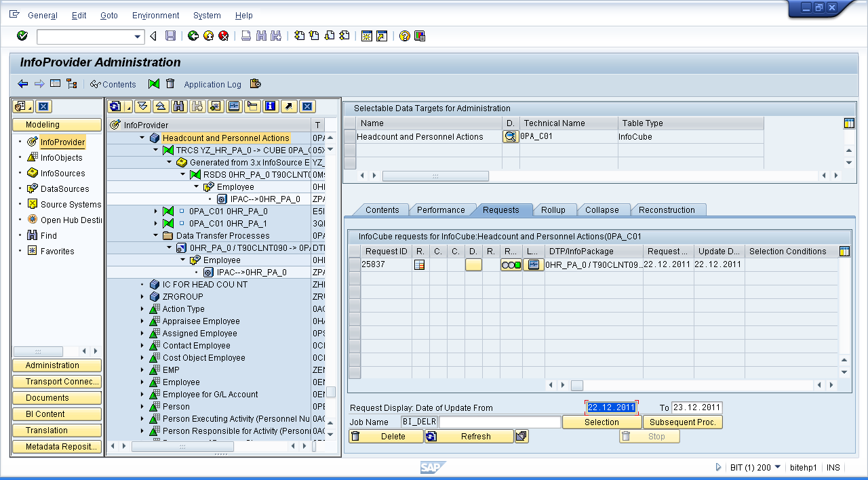This screenshot has width=868, height=480.
Task: Collapse the TRCS YZ_HR_PA_0 transformation node
Action: 156,150
